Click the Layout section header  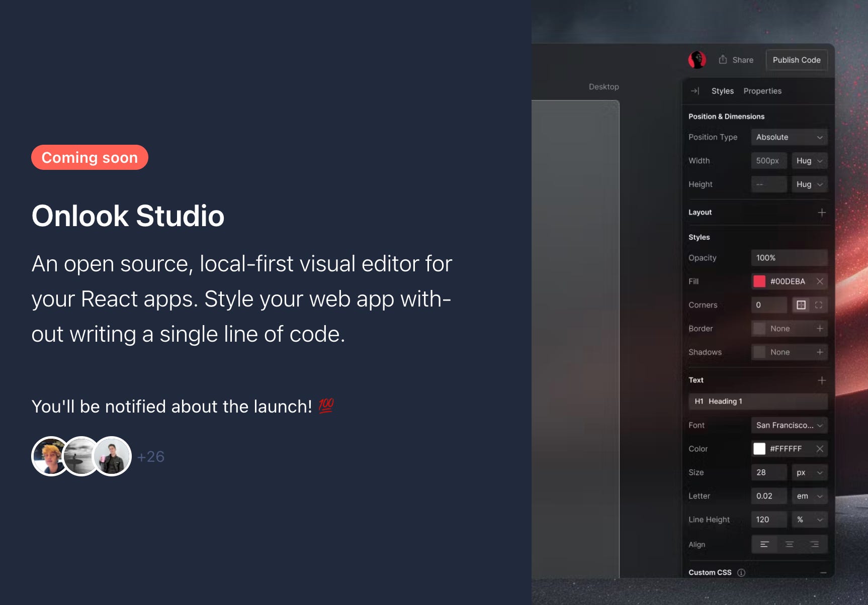[700, 213]
